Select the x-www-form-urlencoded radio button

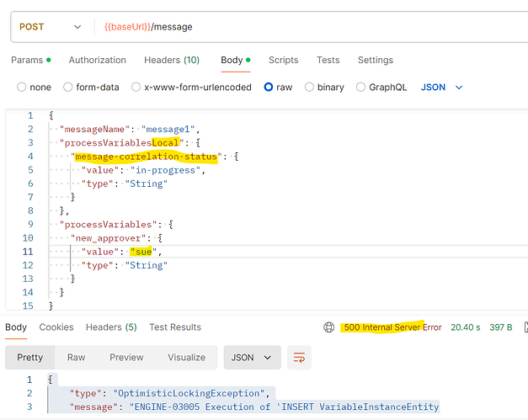pos(136,88)
